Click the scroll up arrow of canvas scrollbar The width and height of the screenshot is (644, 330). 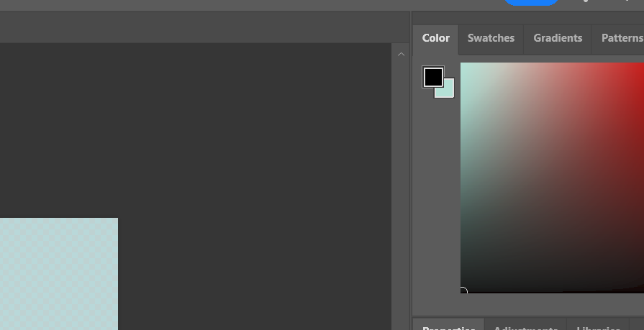pos(402,54)
